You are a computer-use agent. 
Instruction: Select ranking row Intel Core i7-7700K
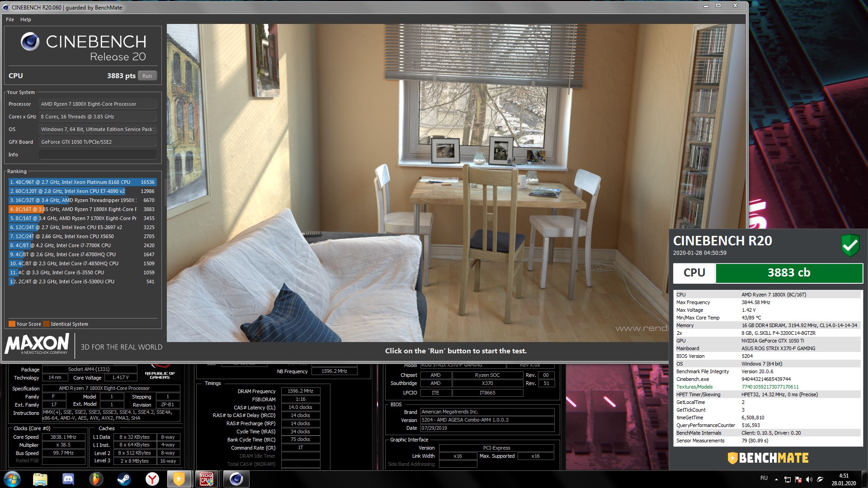82,245
